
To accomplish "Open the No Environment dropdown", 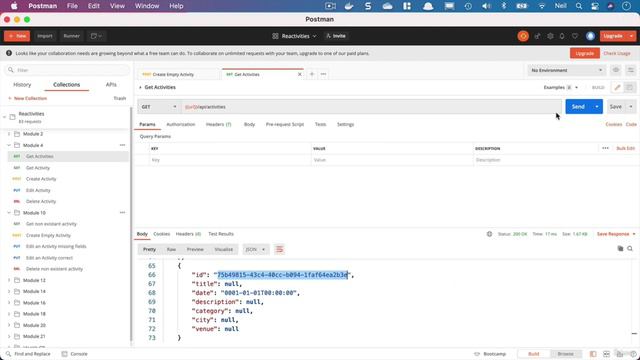I will pyautogui.click(x=566, y=70).
